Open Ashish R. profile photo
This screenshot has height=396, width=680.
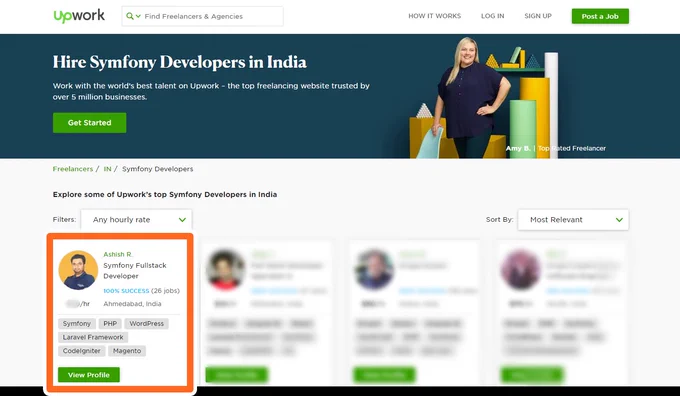78,270
